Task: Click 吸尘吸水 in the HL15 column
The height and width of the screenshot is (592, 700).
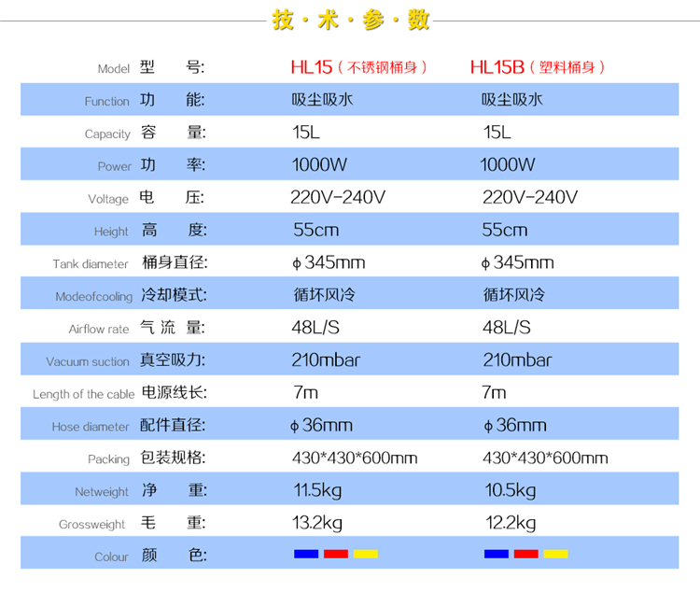Action: (322, 99)
